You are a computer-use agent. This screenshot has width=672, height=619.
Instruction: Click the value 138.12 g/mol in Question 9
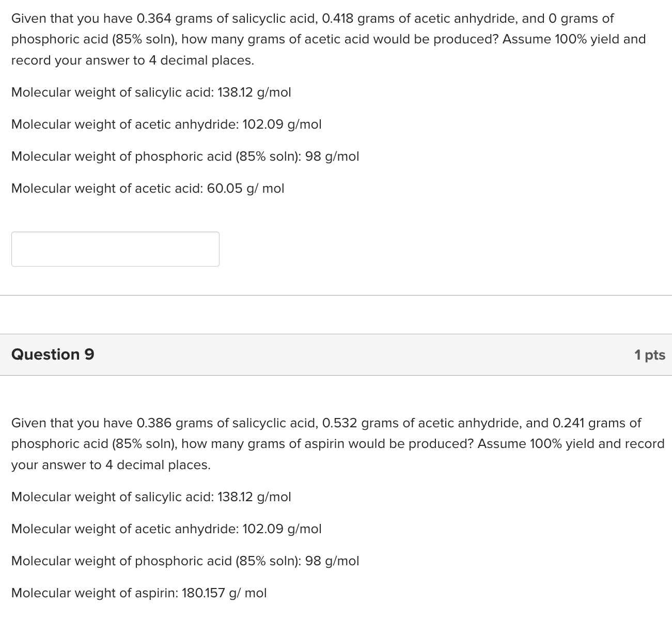[x=255, y=497]
